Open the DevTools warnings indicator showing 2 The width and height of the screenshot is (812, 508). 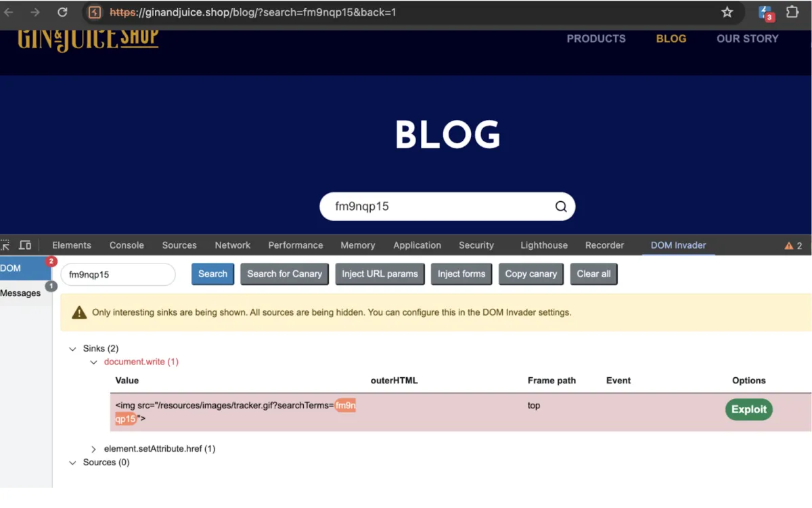[792, 245]
